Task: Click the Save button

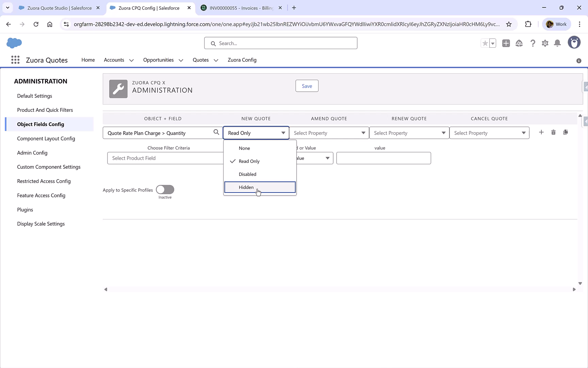Action: pyautogui.click(x=307, y=86)
